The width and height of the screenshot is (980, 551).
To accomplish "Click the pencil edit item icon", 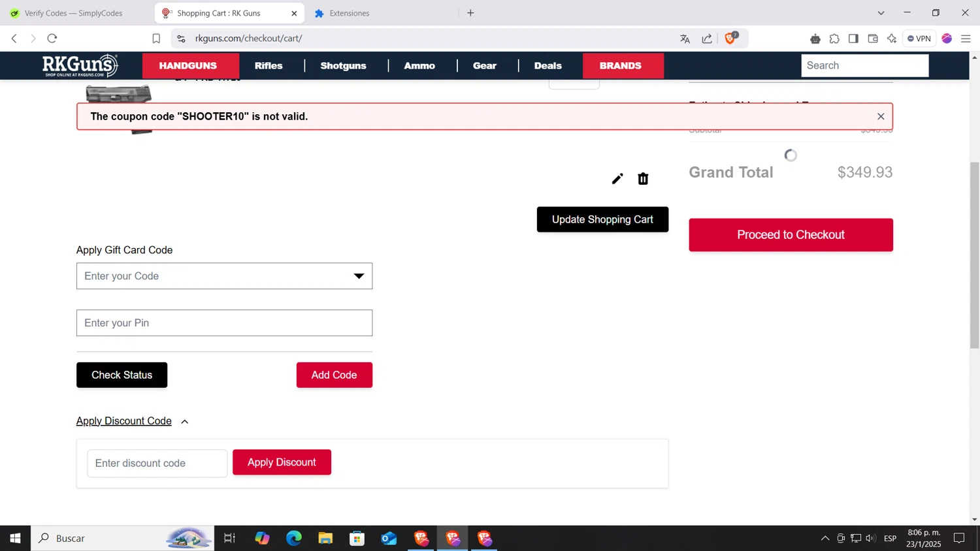I will [617, 179].
